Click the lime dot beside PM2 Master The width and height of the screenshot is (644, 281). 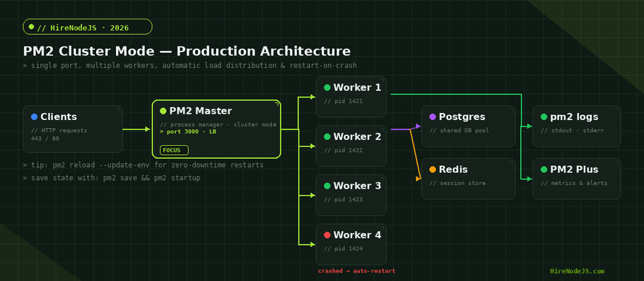coord(163,111)
